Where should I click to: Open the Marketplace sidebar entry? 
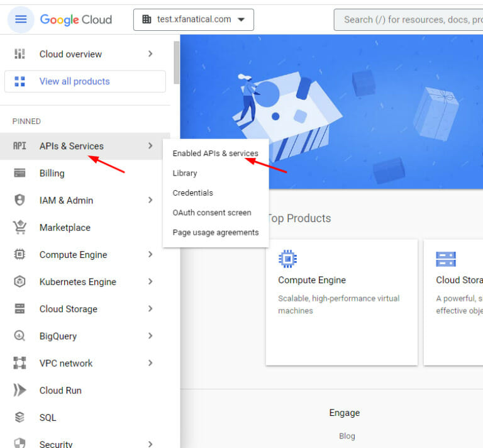(85, 227)
